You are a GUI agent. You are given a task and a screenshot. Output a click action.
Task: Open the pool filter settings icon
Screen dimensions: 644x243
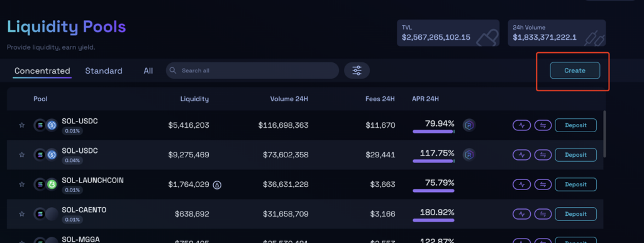[357, 71]
